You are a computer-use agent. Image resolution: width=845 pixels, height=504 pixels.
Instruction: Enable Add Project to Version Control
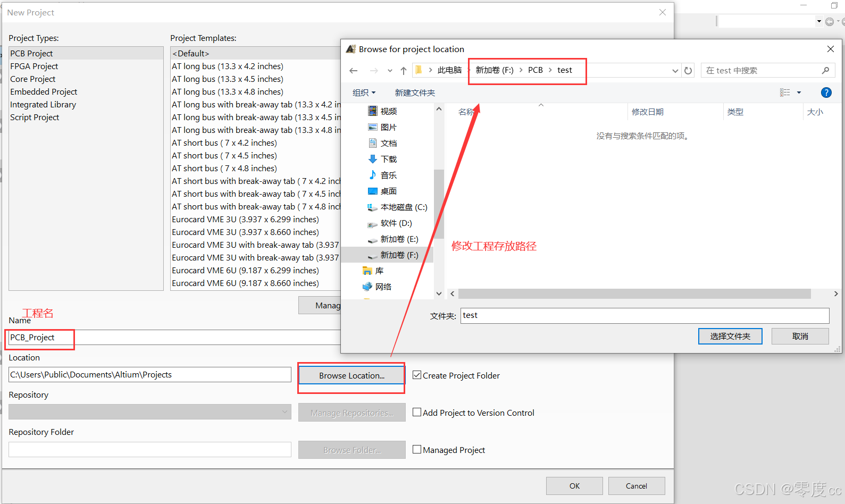point(417,412)
